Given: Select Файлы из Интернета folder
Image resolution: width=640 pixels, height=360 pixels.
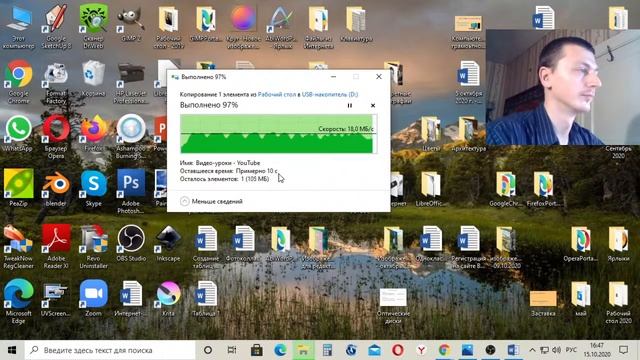Looking at the screenshot, I should coord(318,27).
